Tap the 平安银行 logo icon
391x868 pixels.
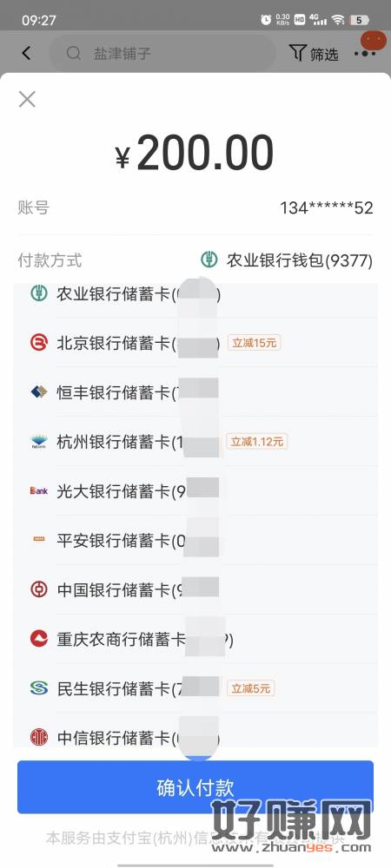click(39, 540)
